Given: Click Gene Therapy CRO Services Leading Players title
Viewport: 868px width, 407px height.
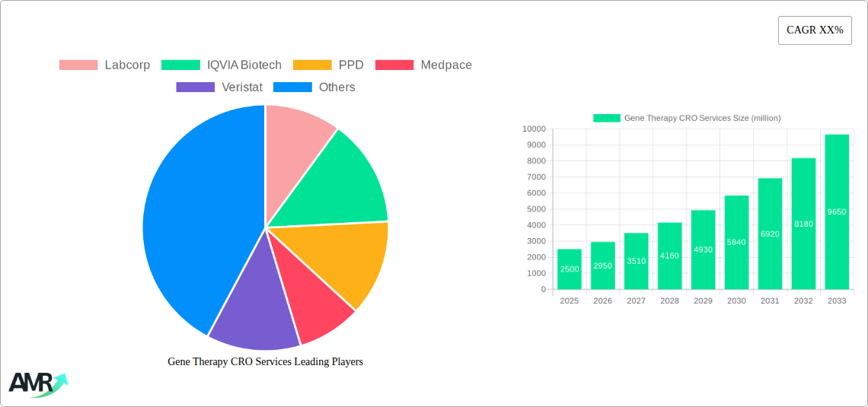Looking at the screenshot, I should 265,362.
